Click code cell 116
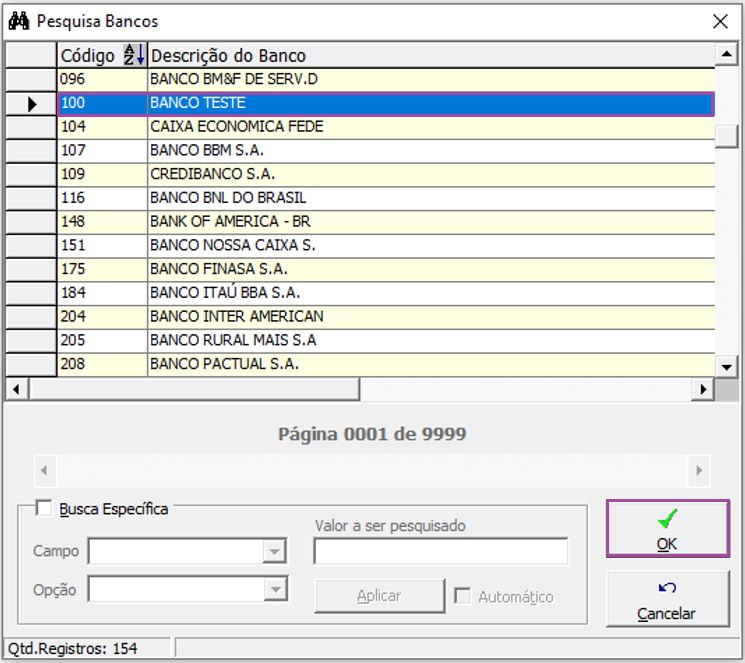This screenshot has height=663, width=745. pos(102,198)
